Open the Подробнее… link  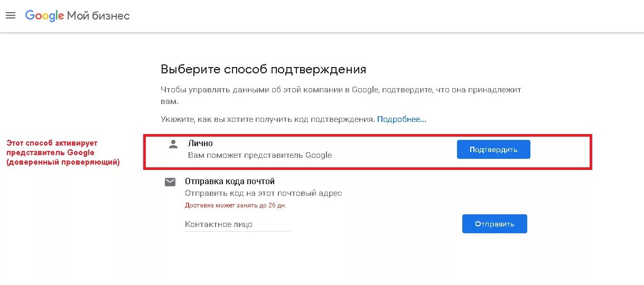pyautogui.click(x=402, y=119)
